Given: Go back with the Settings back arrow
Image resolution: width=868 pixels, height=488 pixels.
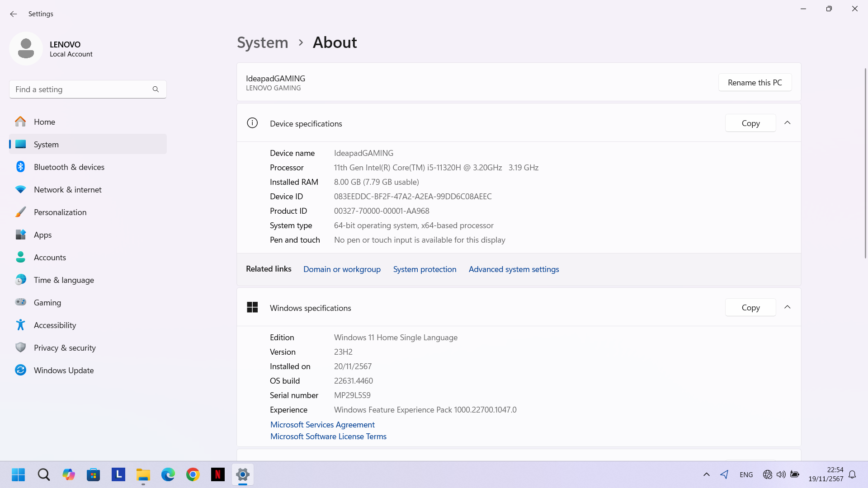Looking at the screenshot, I should [x=14, y=14].
